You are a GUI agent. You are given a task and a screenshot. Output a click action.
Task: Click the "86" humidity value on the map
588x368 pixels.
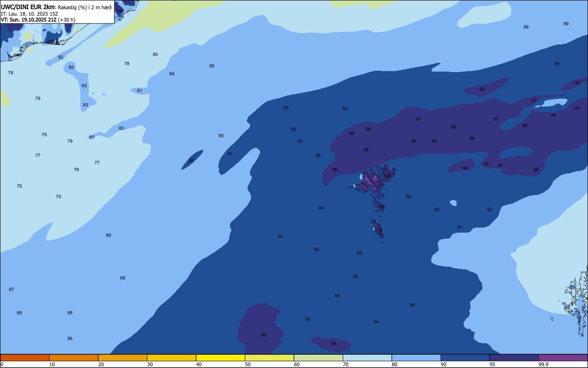70,339
